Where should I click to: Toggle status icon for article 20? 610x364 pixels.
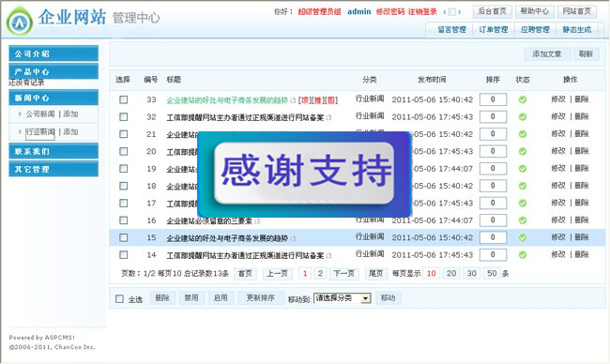click(523, 151)
